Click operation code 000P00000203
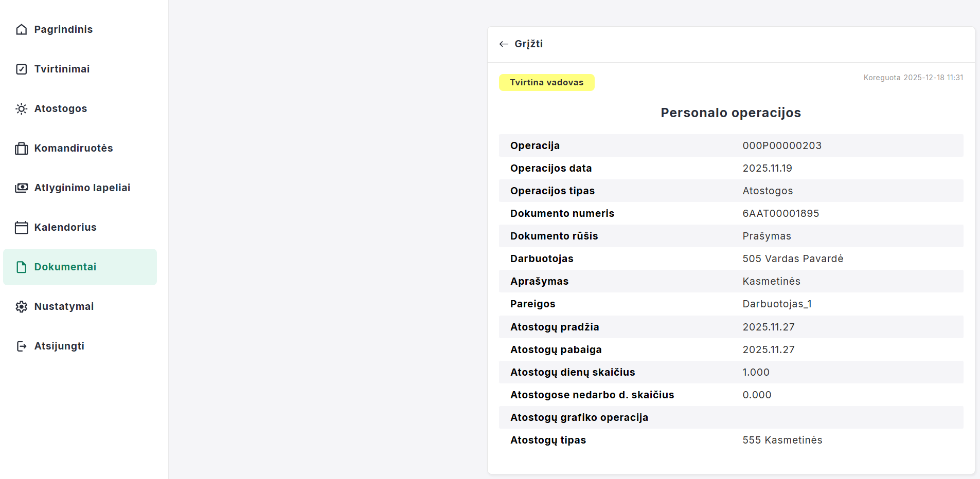 coord(781,145)
